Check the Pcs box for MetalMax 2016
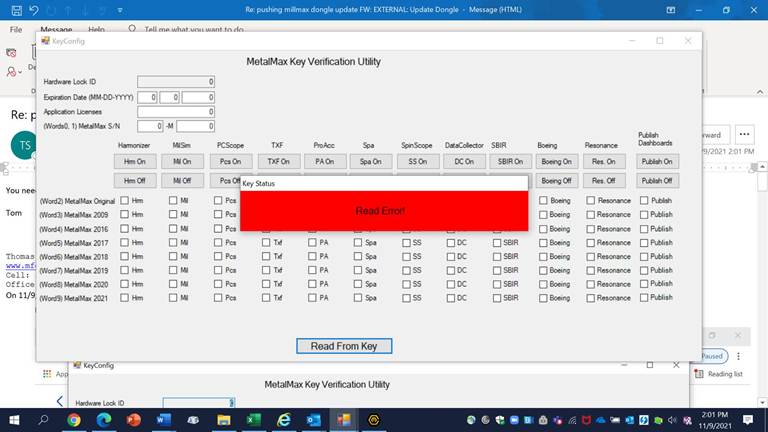 point(218,228)
